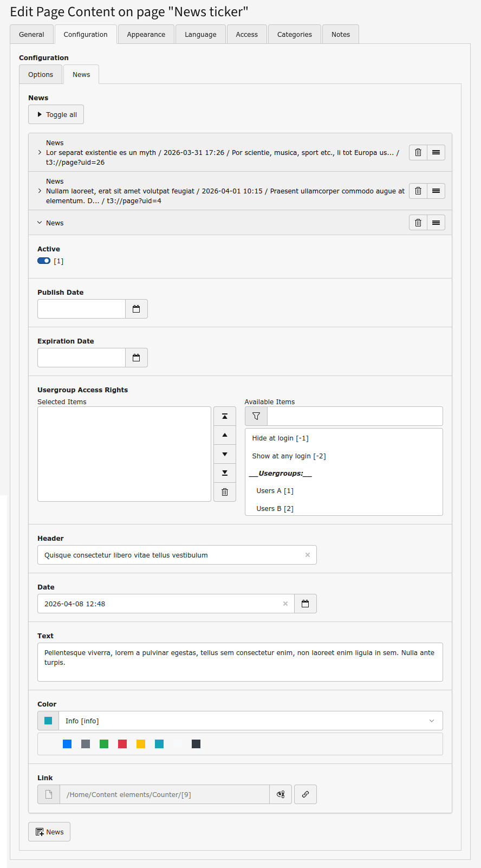Clear the Header field text
This screenshot has height=868, width=481.
click(x=308, y=555)
